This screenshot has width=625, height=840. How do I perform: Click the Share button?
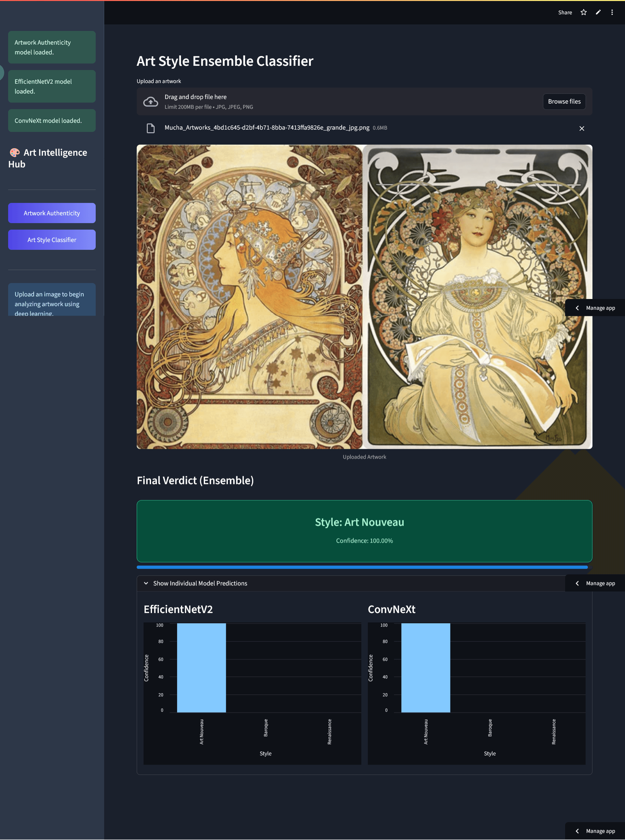564,12
